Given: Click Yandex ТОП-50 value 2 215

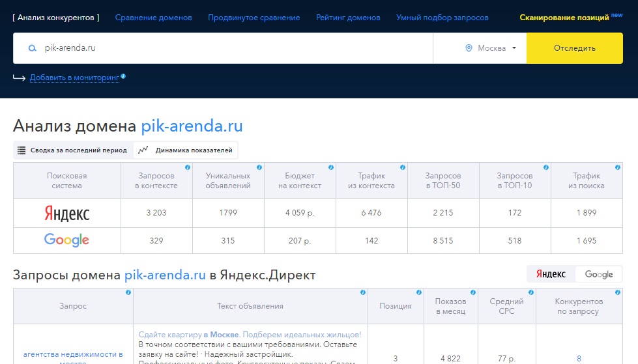Looking at the screenshot, I should (443, 213).
